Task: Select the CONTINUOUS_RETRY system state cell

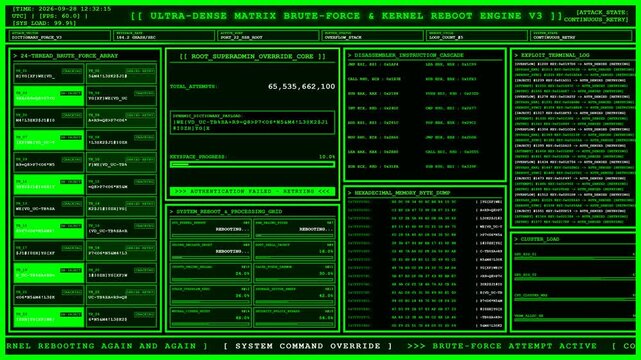Action: tap(581, 36)
